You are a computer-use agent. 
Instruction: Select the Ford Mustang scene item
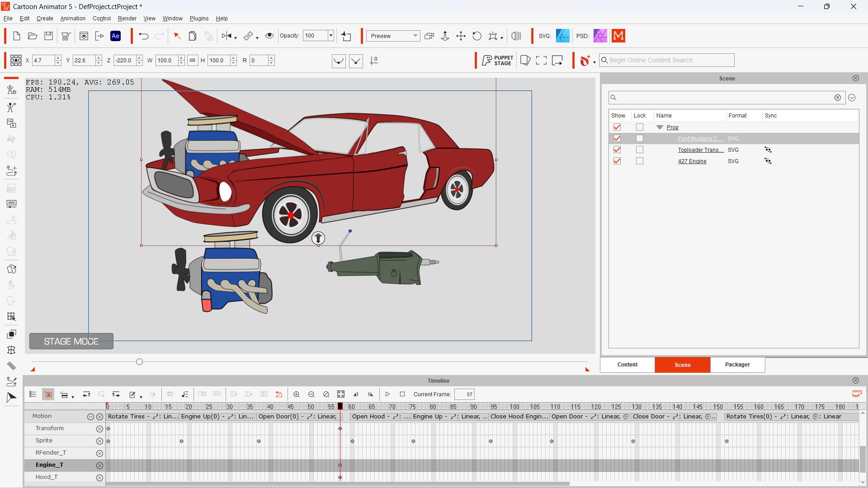[700, 139]
